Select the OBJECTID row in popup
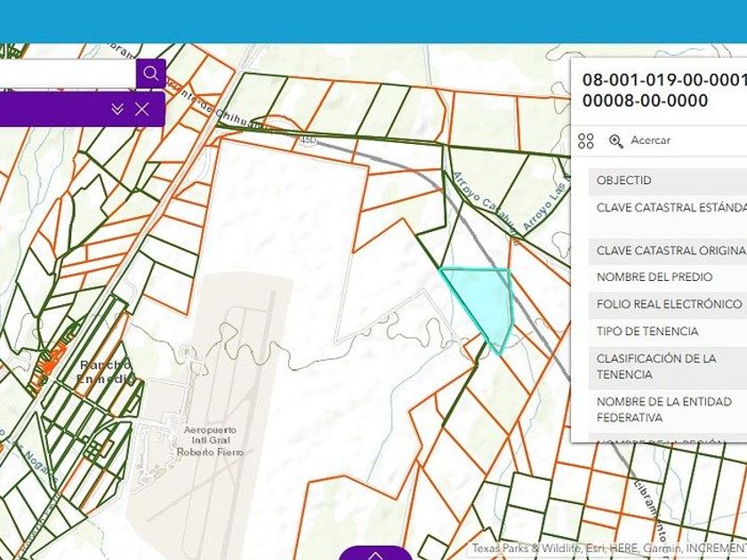 [667, 180]
